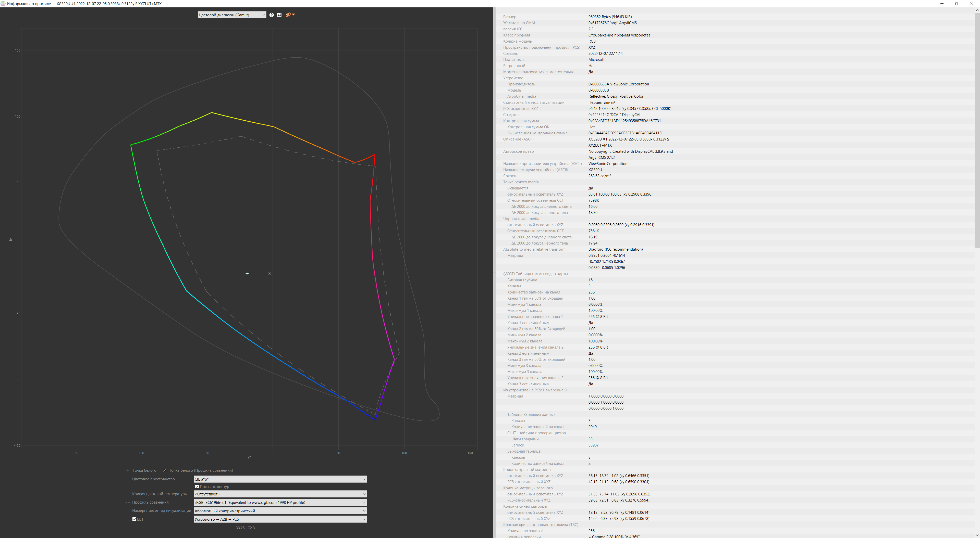This screenshot has width=980, height=538.
Task: Expand the CIE a*b* color space dropdown
Action: [280, 479]
